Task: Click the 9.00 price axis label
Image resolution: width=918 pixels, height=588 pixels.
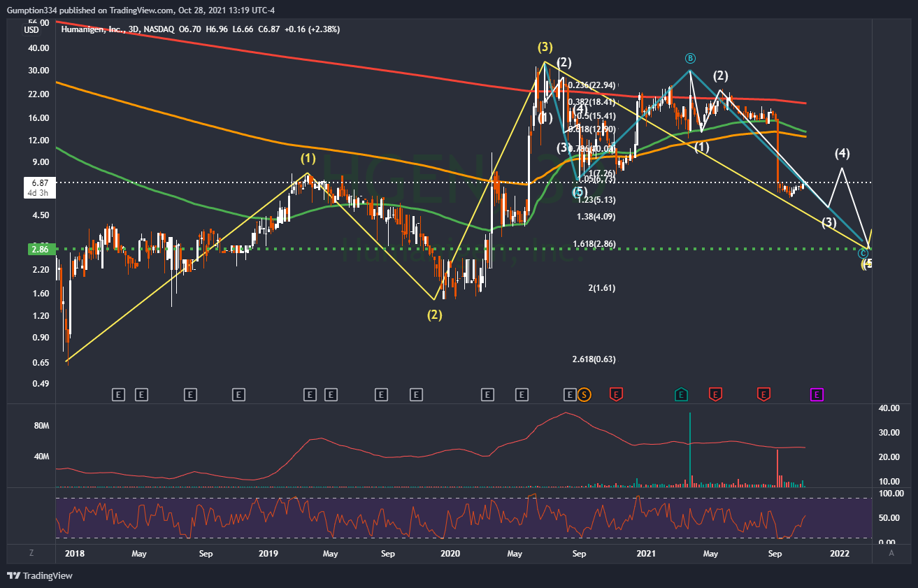Action: (41, 162)
